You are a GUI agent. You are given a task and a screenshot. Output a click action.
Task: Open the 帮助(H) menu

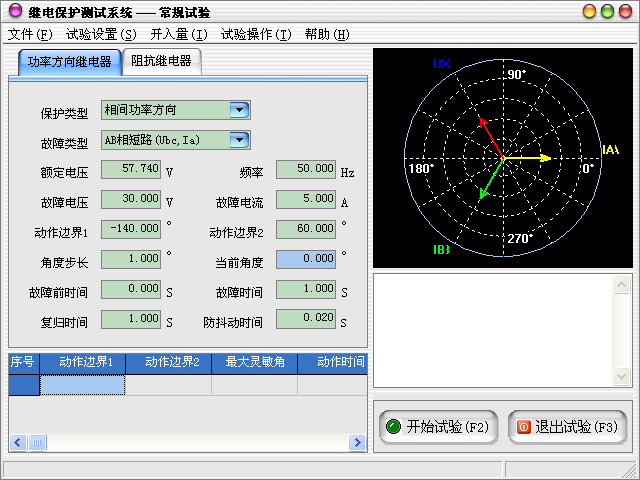click(x=327, y=34)
